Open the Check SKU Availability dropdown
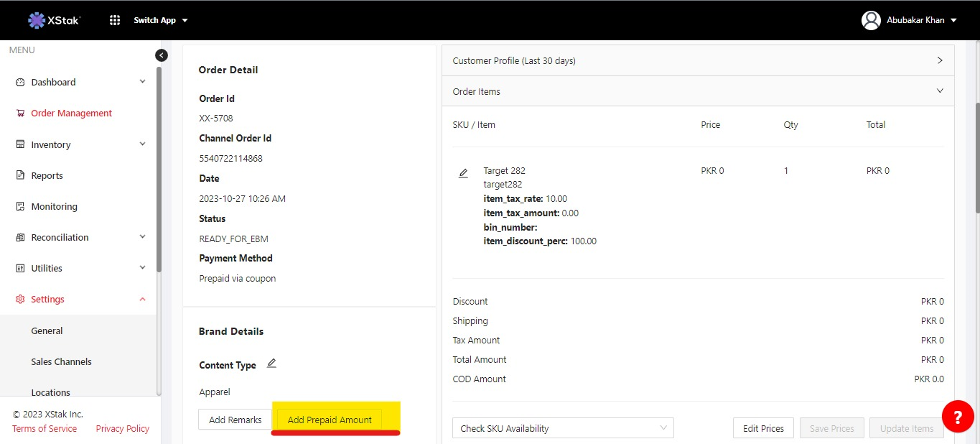Screen dimensions: 980x444 [x=563, y=428]
